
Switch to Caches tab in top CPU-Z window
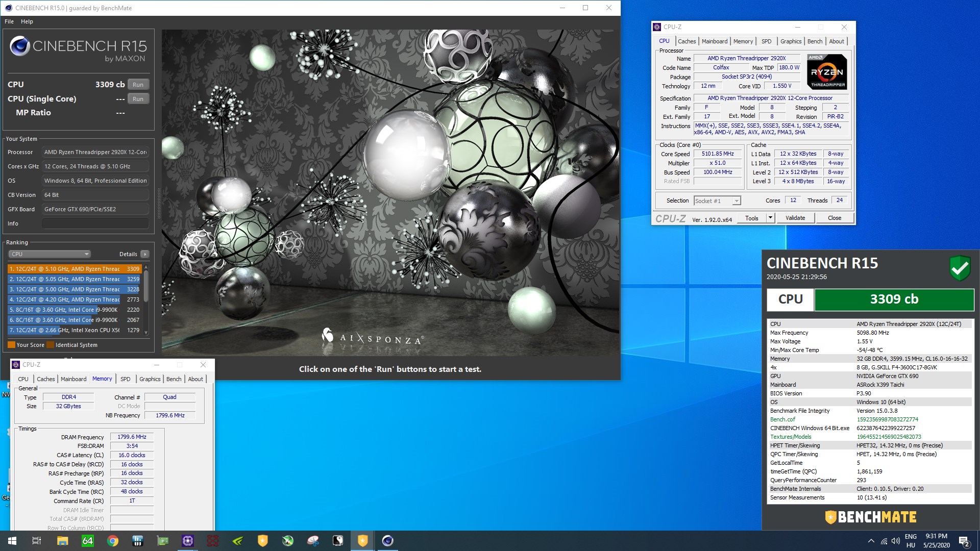tap(687, 41)
